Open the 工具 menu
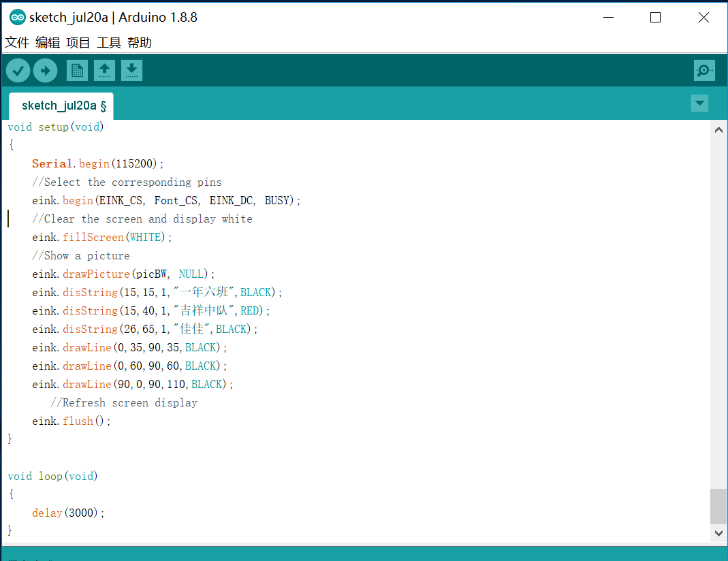Image resolution: width=728 pixels, height=561 pixels. coord(109,43)
